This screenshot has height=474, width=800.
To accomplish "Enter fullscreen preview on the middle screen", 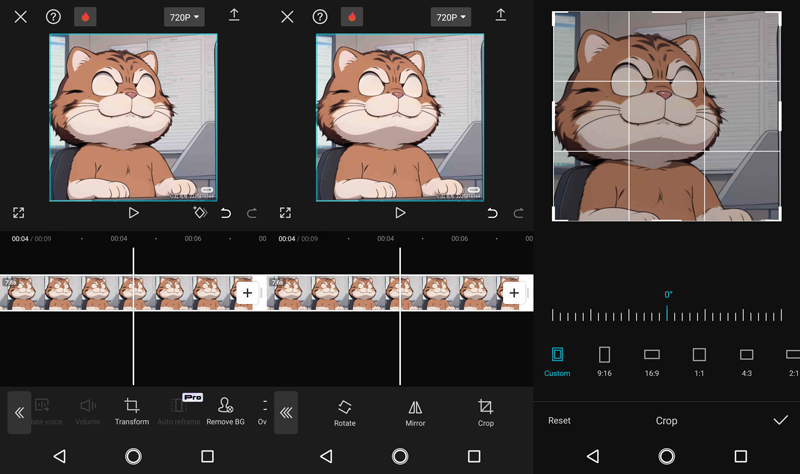I will coord(285,213).
